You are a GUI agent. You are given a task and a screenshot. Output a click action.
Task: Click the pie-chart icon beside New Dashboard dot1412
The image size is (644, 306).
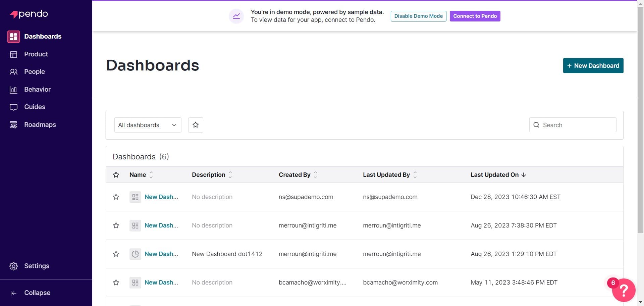135,254
